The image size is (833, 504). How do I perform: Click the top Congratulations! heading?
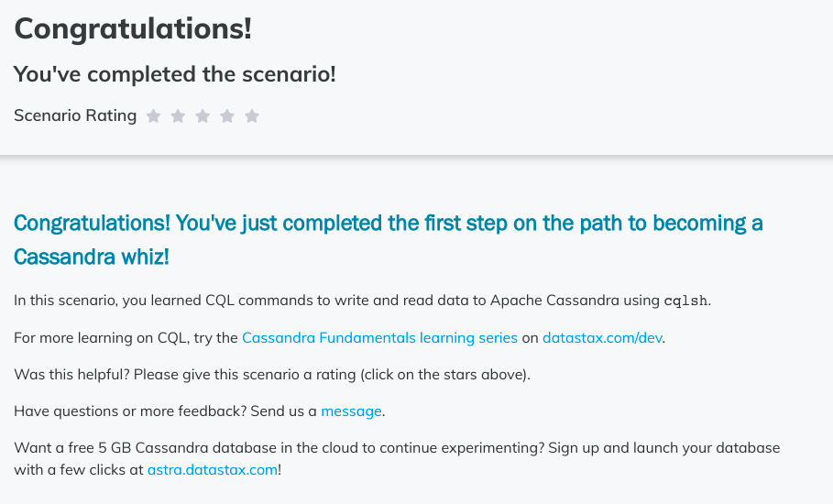pyautogui.click(x=133, y=28)
